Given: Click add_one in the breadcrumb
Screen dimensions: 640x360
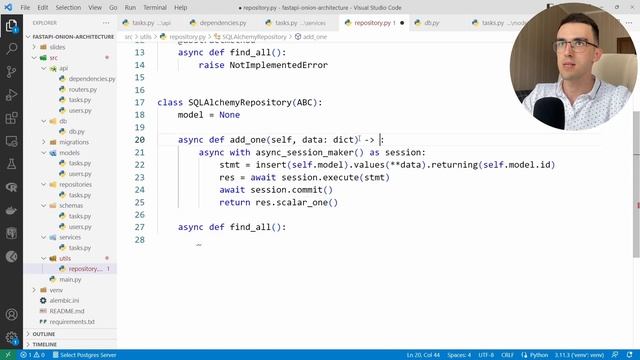Looking at the screenshot, I should click(x=314, y=37).
